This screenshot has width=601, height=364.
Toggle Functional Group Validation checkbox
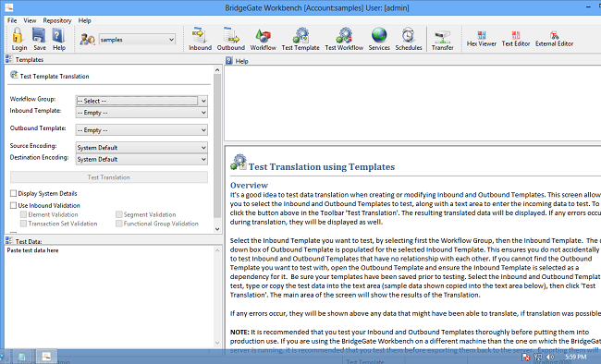coord(119,224)
